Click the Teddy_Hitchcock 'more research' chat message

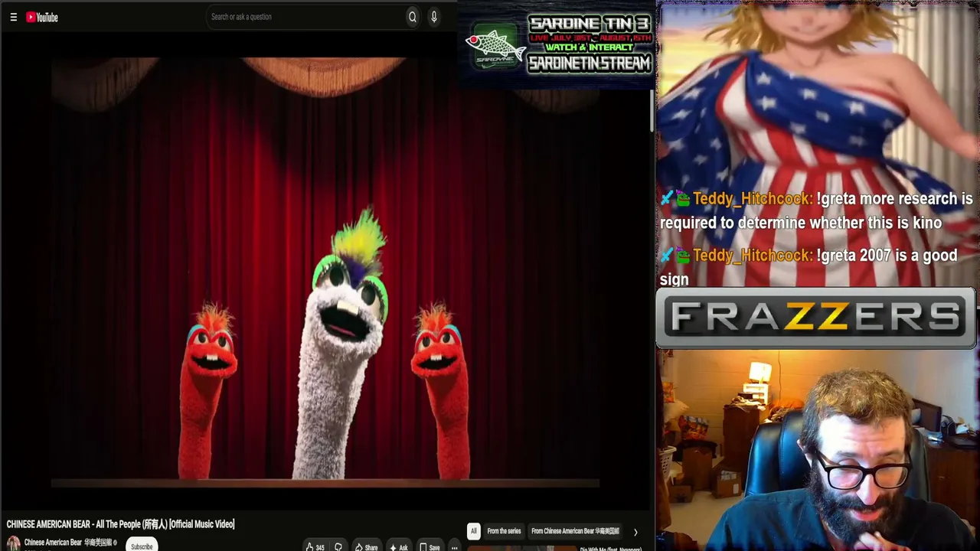pos(816,210)
